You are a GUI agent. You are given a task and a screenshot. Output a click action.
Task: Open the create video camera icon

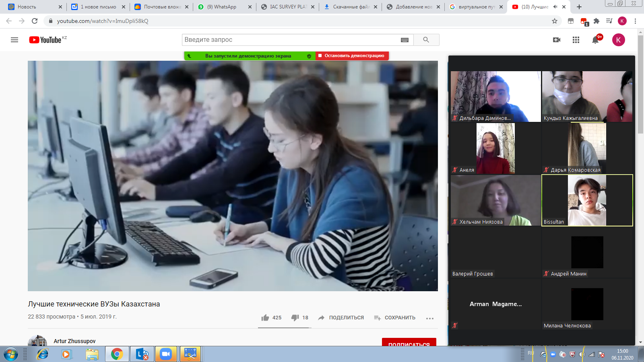click(x=557, y=40)
